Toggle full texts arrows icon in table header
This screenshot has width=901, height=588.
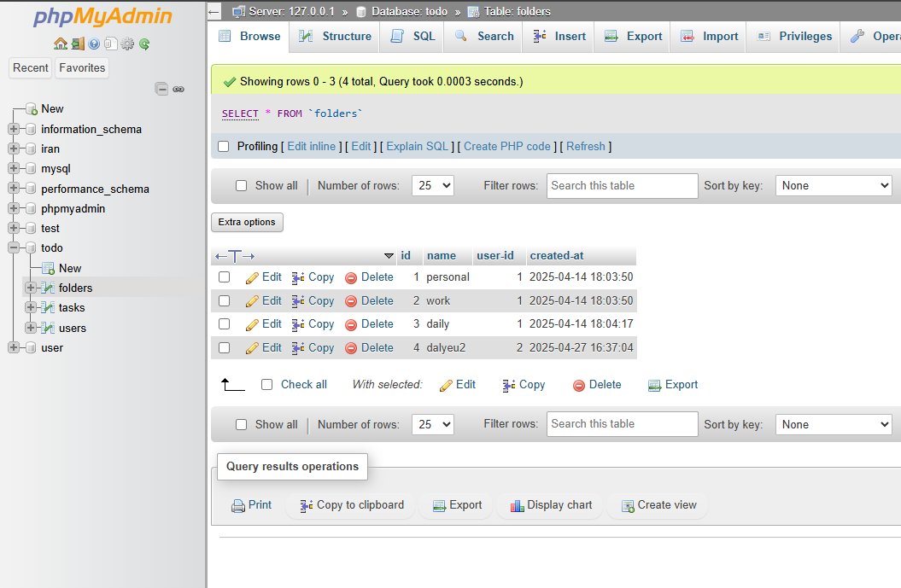click(x=235, y=256)
